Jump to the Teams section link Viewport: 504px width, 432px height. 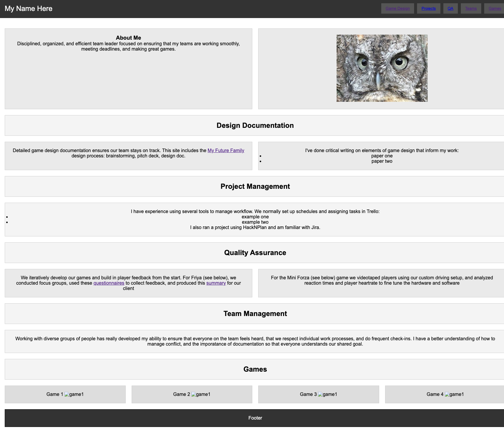471,9
